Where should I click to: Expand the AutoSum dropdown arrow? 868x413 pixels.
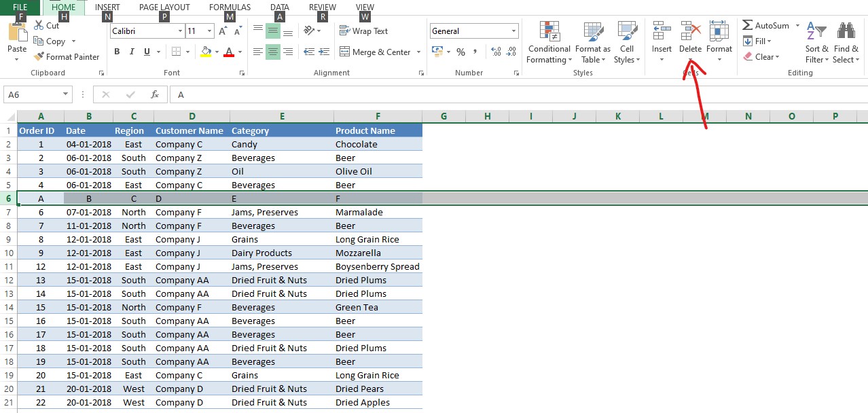point(797,26)
